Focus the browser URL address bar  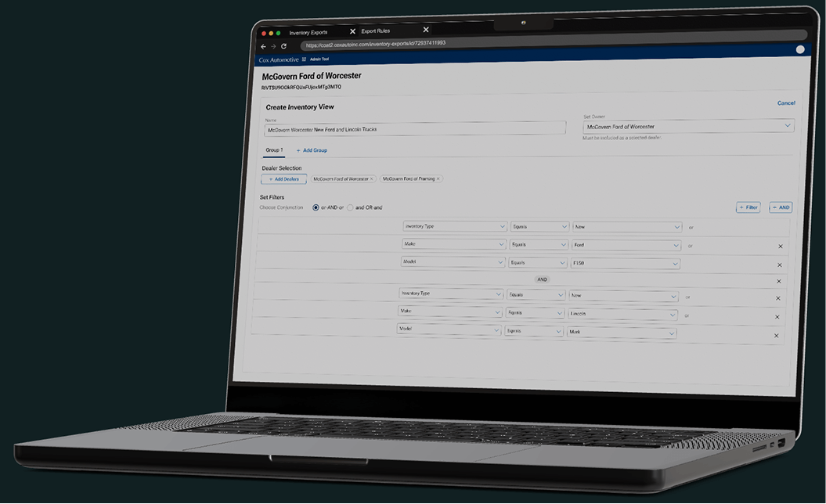click(553, 39)
